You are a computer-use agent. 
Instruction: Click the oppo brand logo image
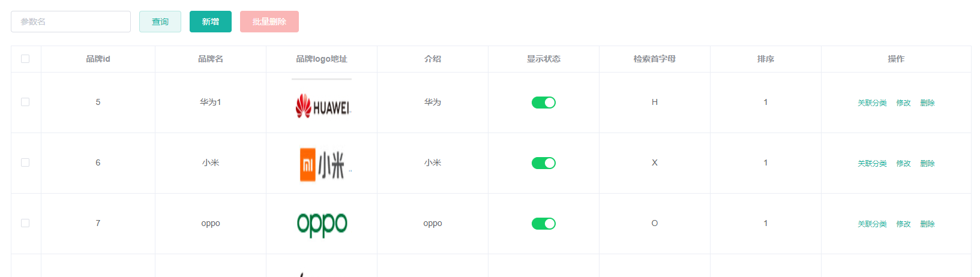(322, 224)
